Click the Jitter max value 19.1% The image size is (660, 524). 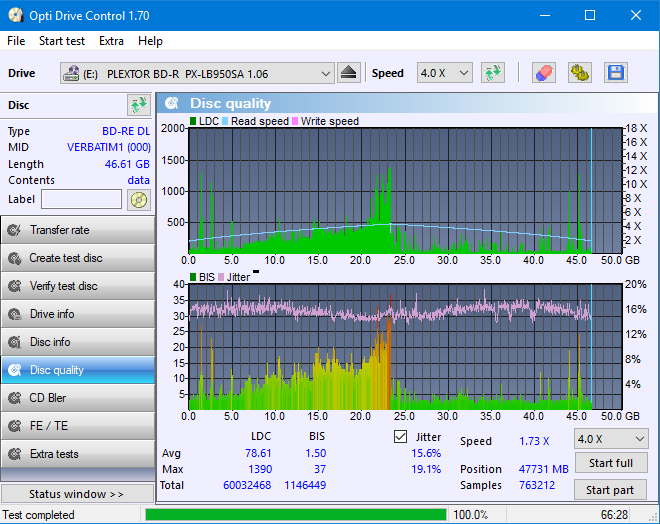click(426, 469)
